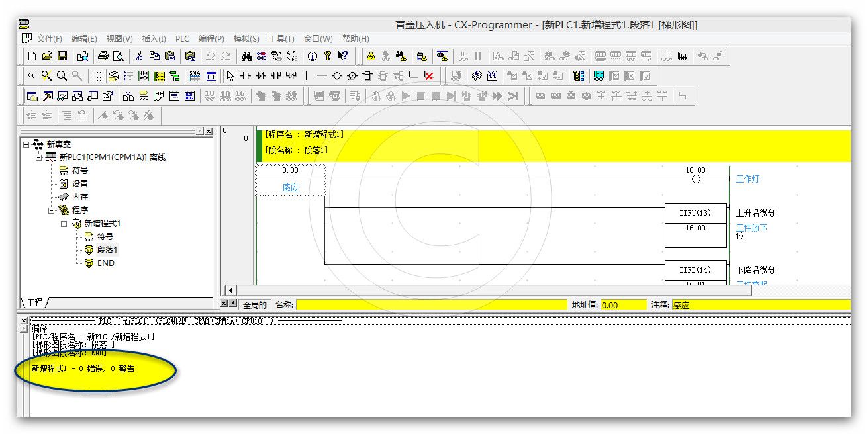The width and height of the screenshot is (868, 434).
Task: Click the yellow warning compile icon
Action: [371, 56]
